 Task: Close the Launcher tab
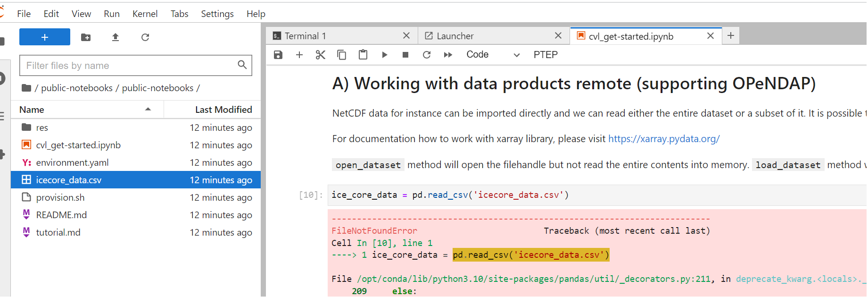coord(558,35)
